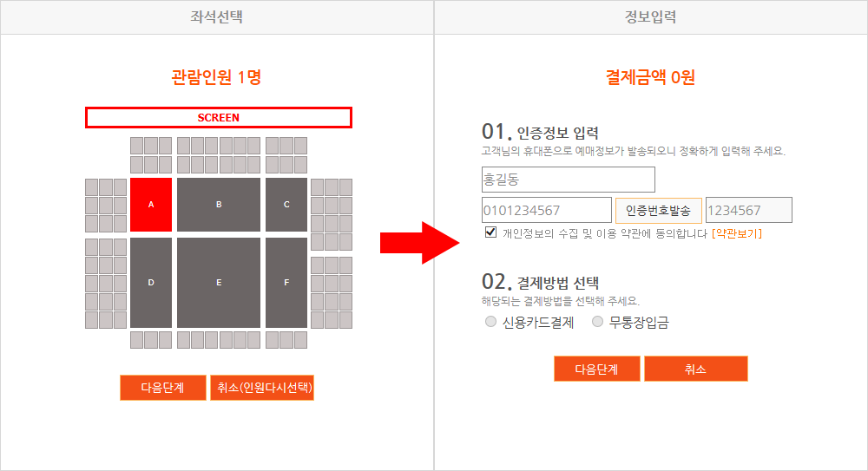Screen dimensions: 868x471
Task: Click the SCREEN box above the seats
Action: pyautogui.click(x=219, y=117)
